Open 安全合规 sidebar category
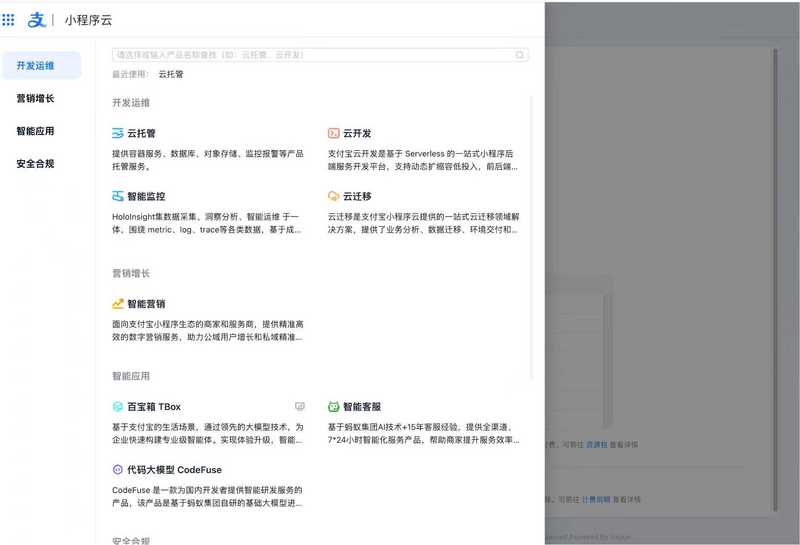 [36, 163]
